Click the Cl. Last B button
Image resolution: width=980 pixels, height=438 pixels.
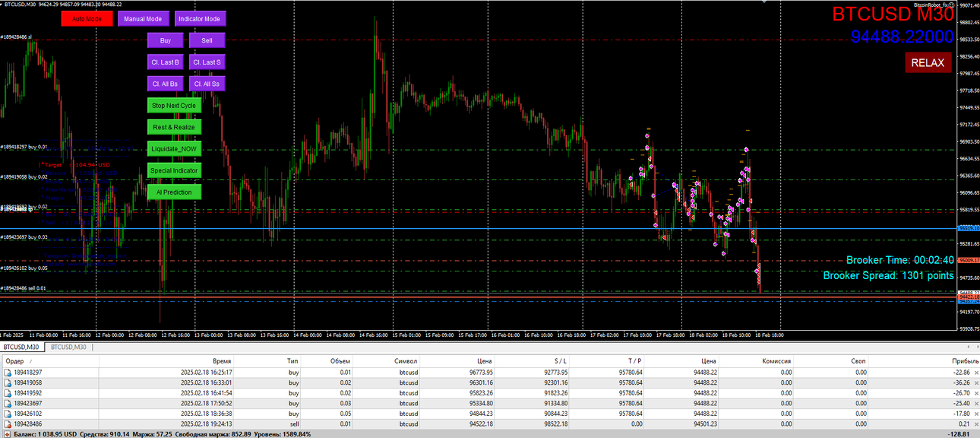(166, 62)
